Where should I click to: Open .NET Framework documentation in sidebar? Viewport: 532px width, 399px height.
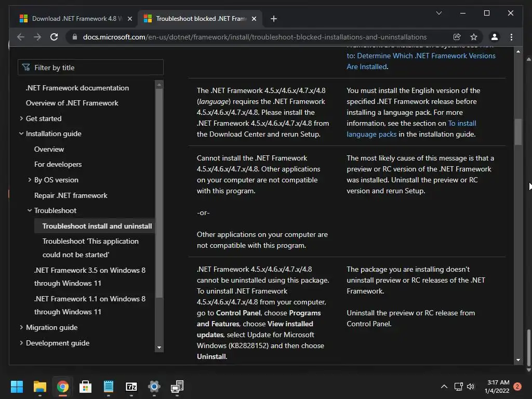(x=77, y=88)
